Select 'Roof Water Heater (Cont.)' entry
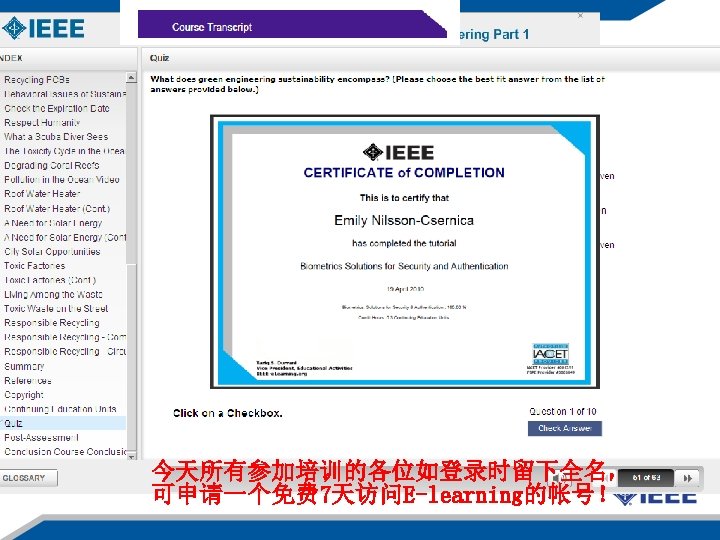Screen dimensions: 720x540 click(x=57, y=208)
